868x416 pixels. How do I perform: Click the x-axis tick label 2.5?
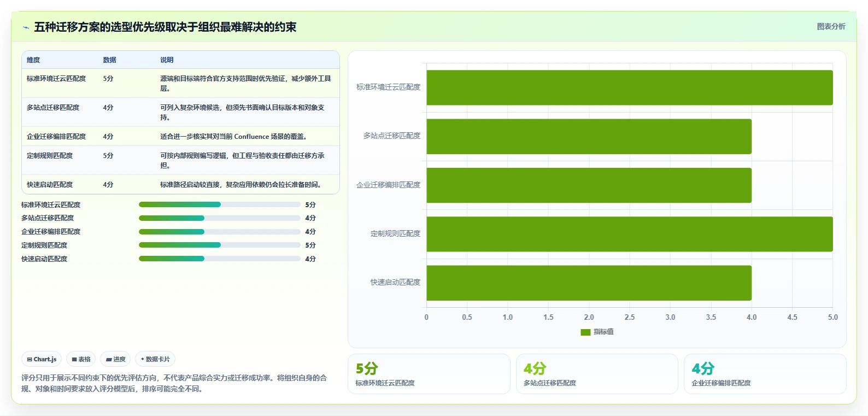pos(630,317)
